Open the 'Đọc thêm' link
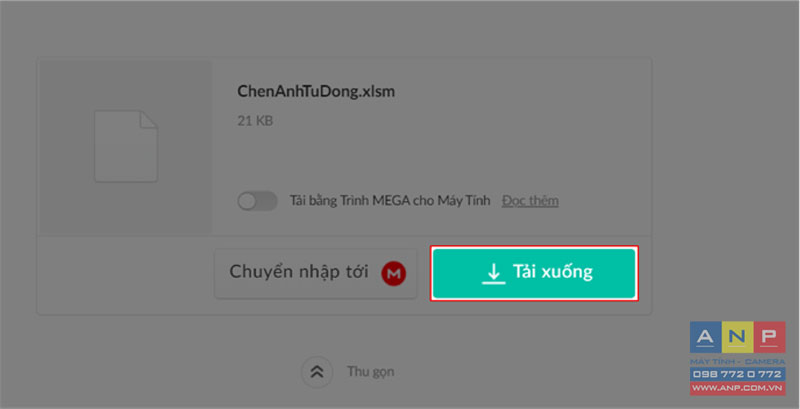The height and width of the screenshot is (409, 800). point(530,201)
